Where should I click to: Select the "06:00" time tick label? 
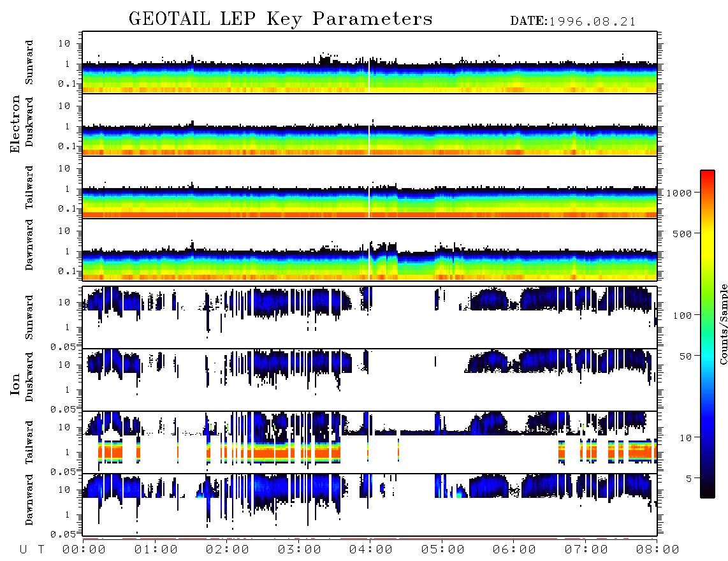pos(514,550)
